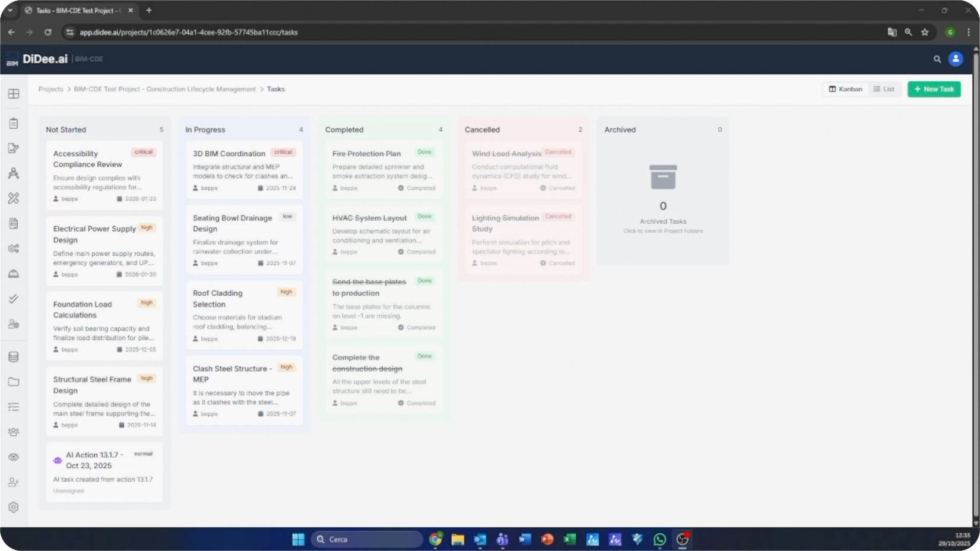Open the dashboard grid icon in sidebar

(14, 94)
